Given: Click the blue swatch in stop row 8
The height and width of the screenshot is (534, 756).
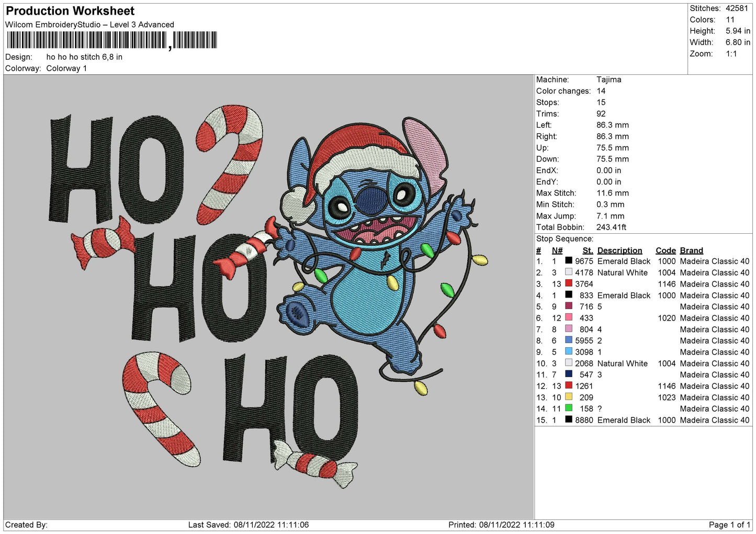Looking at the screenshot, I should [x=569, y=340].
